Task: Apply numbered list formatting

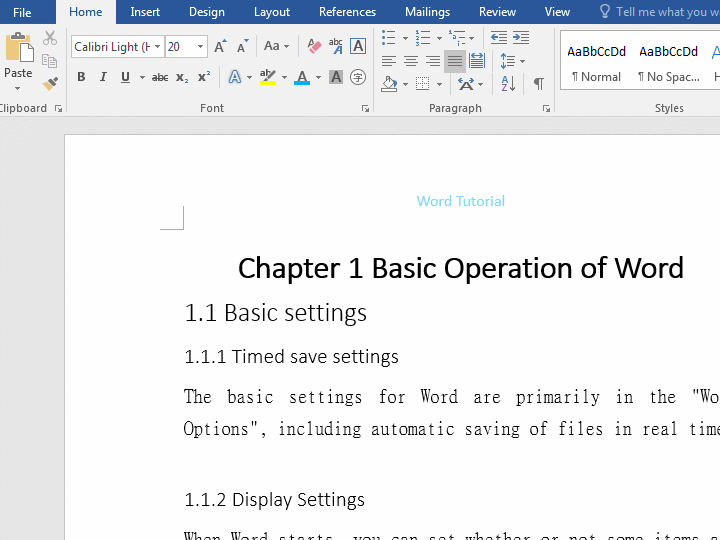Action: [x=422, y=38]
